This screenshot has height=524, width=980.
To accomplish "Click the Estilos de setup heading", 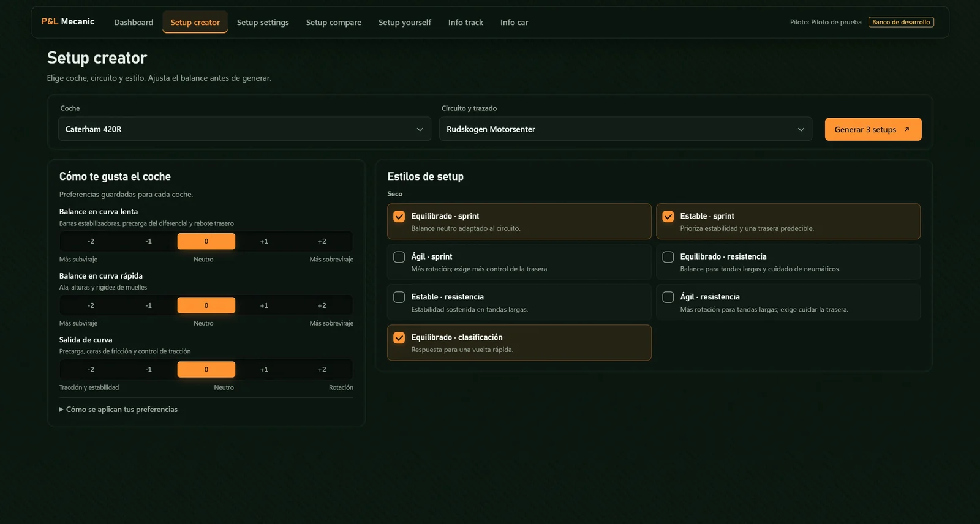I will click(425, 176).
